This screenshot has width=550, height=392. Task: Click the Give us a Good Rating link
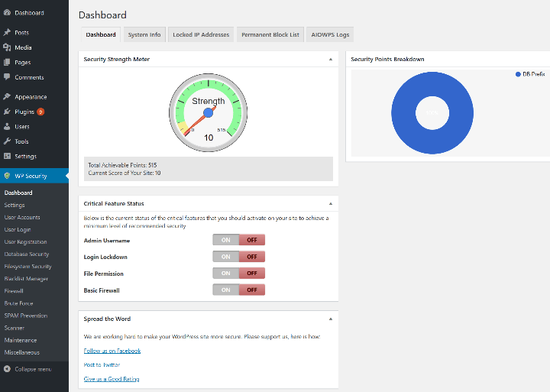tap(112, 379)
